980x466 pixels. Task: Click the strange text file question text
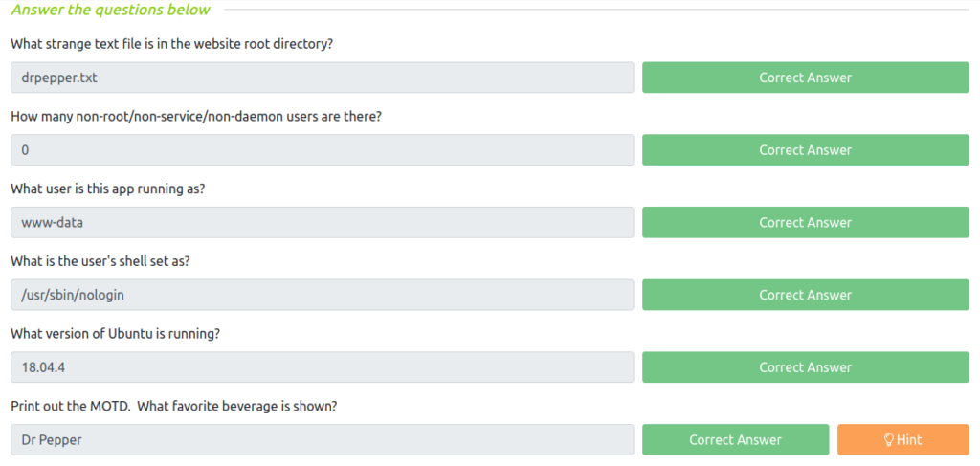pos(172,44)
